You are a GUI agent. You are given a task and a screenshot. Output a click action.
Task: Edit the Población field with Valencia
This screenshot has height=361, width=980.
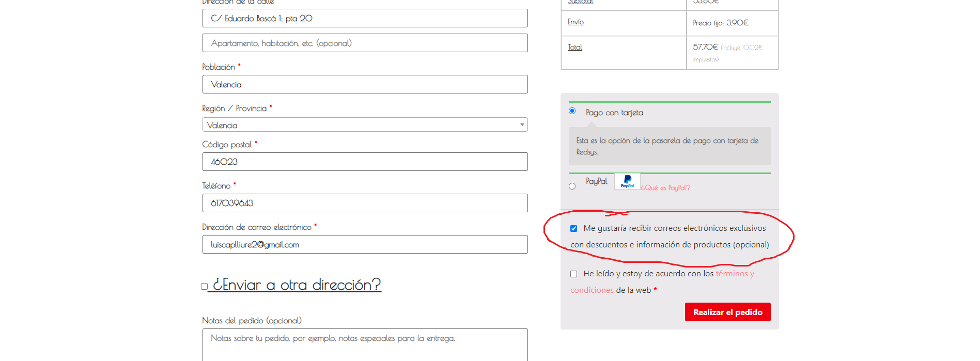click(365, 84)
